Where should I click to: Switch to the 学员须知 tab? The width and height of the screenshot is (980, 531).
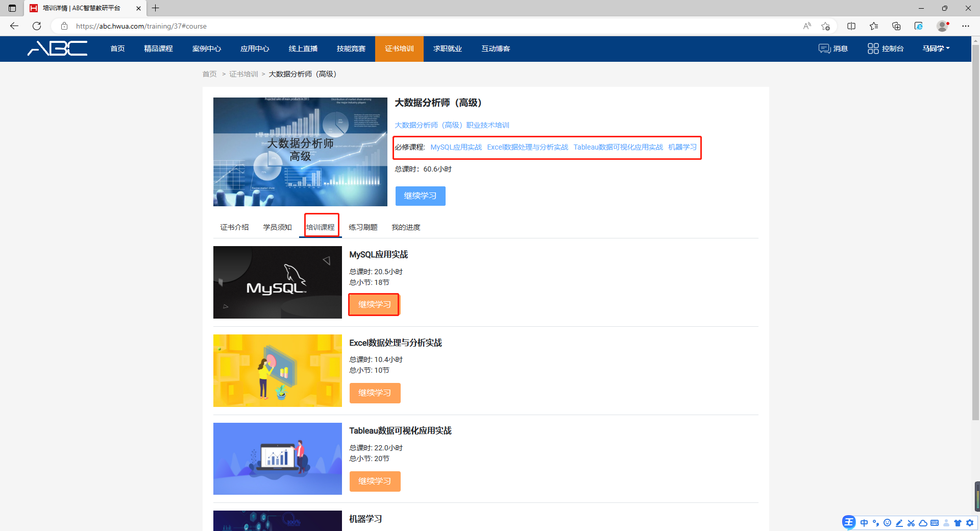pyautogui.click(x=277, y=227)
